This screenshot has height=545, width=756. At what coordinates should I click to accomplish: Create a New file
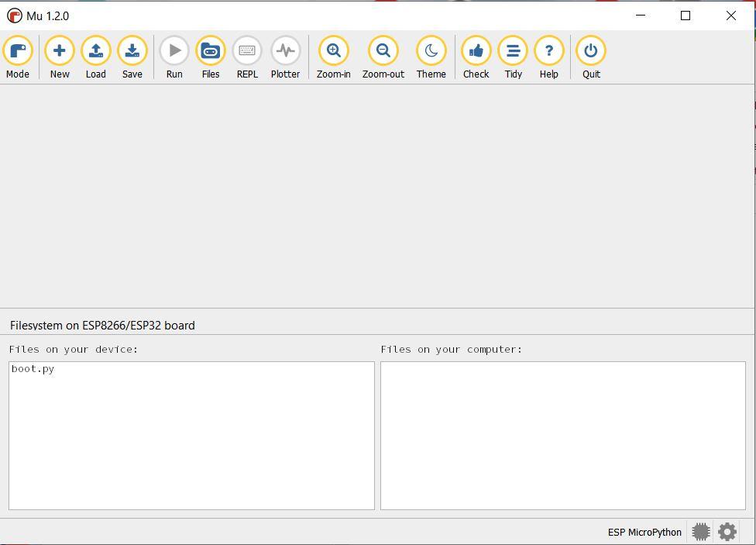pyautogui.click(x=60, y=57)
